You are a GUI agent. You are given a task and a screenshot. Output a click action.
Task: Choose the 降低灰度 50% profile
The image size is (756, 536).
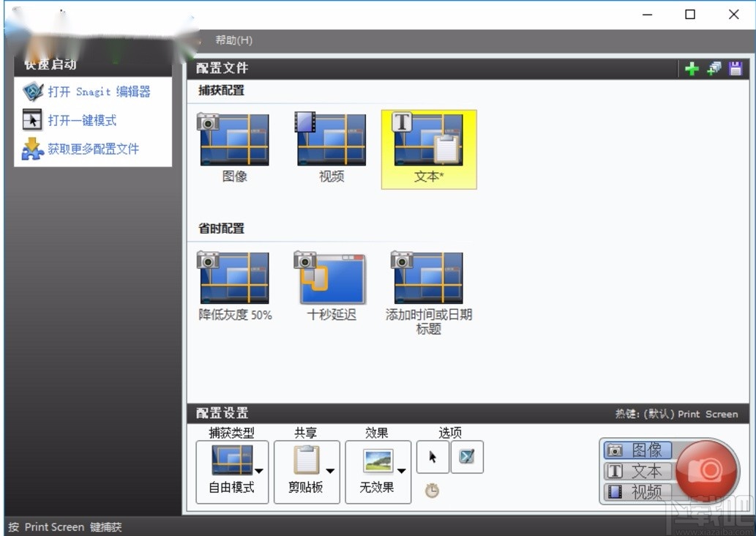[235, 286]
